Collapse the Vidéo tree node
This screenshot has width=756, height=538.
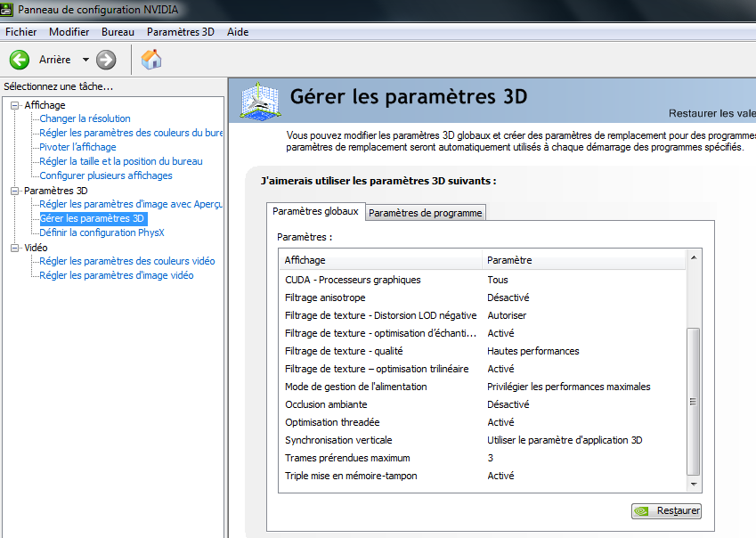14,248
